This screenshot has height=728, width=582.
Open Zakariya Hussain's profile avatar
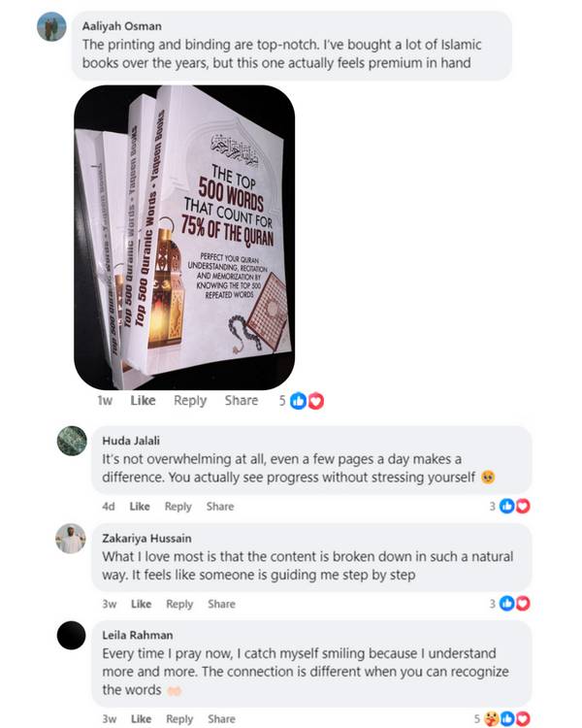[x=71, y=539]
